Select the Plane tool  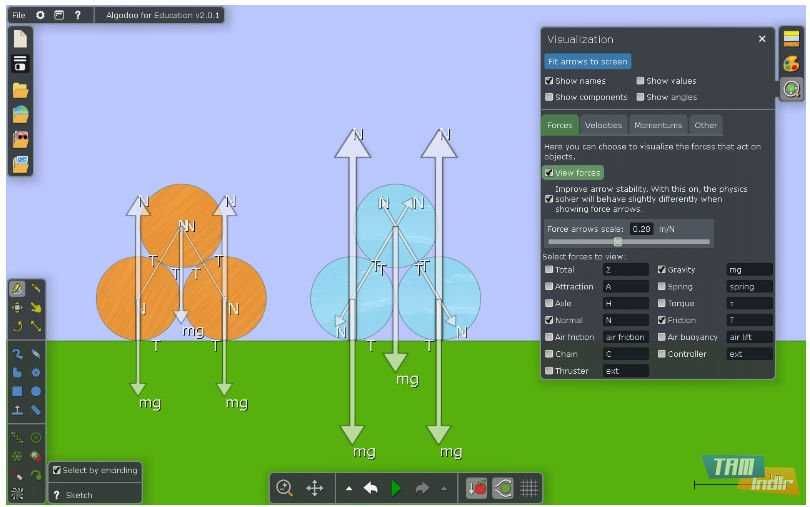point(18,410)
